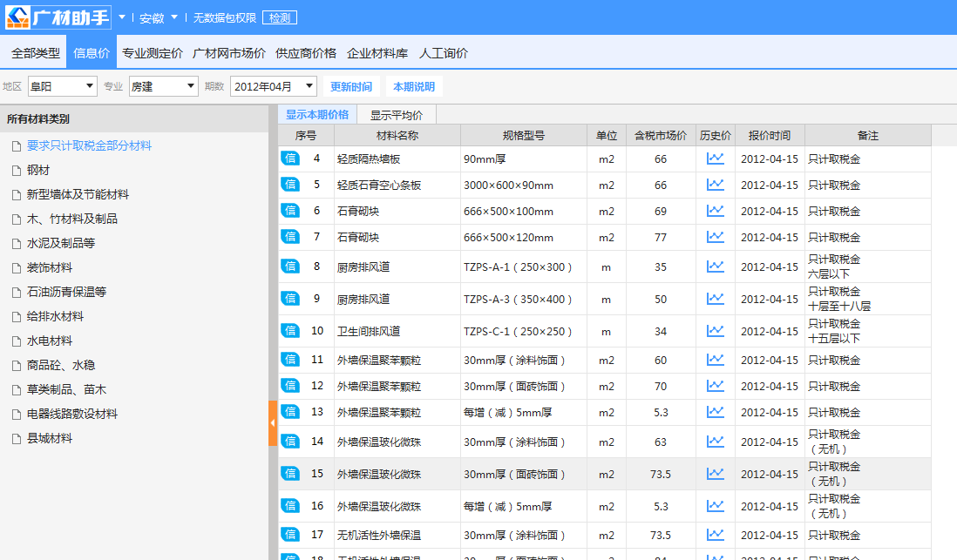Select category 草类制品、苗木
Image resolution: width=957 pixels, height=560 pixels.
click(x=66, y=390)
